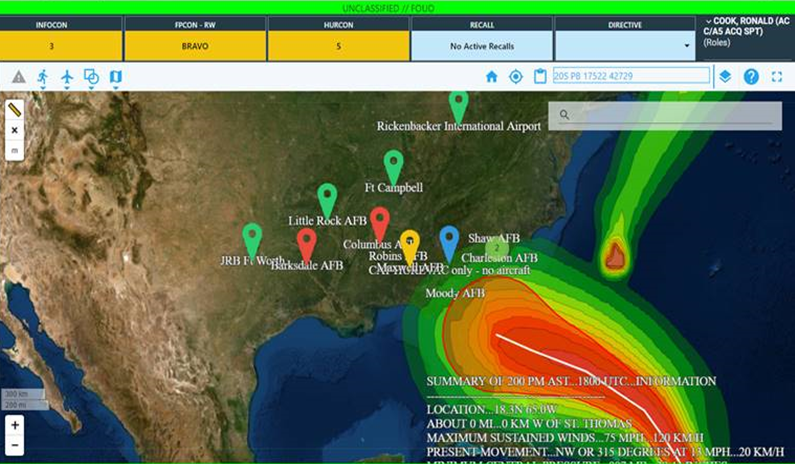Open the map layers panel
The image size is (795, 464).
[x=725, y=77]
